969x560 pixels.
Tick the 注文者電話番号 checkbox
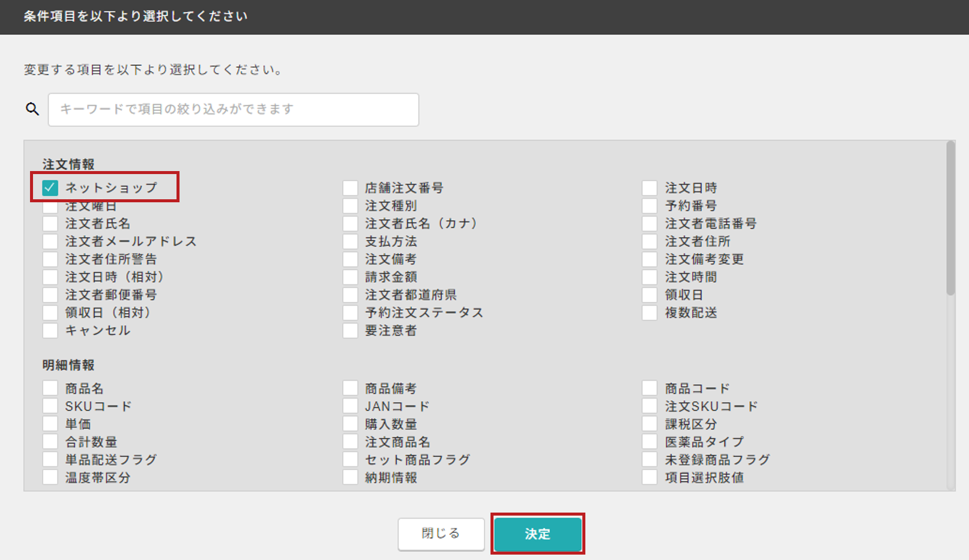(650, 224)
